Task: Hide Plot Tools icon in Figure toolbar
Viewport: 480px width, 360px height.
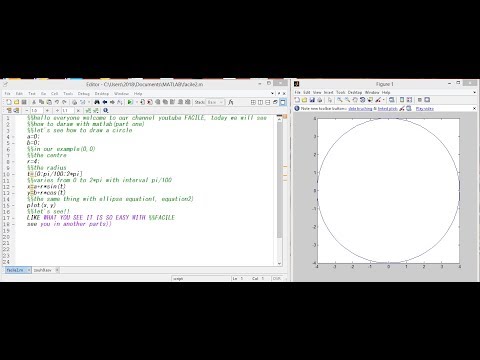Action: click(420, 100)
